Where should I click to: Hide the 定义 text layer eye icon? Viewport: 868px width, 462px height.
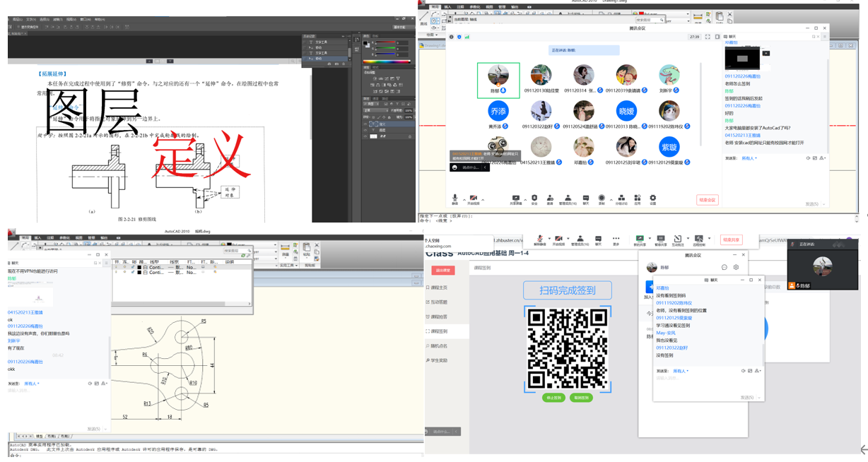point(366,124)
